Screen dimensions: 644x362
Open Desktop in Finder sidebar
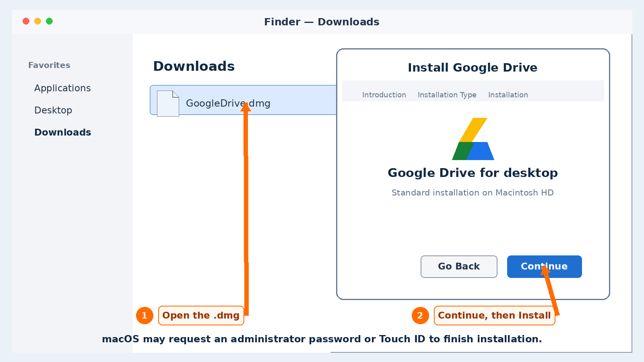pos(53,110)
